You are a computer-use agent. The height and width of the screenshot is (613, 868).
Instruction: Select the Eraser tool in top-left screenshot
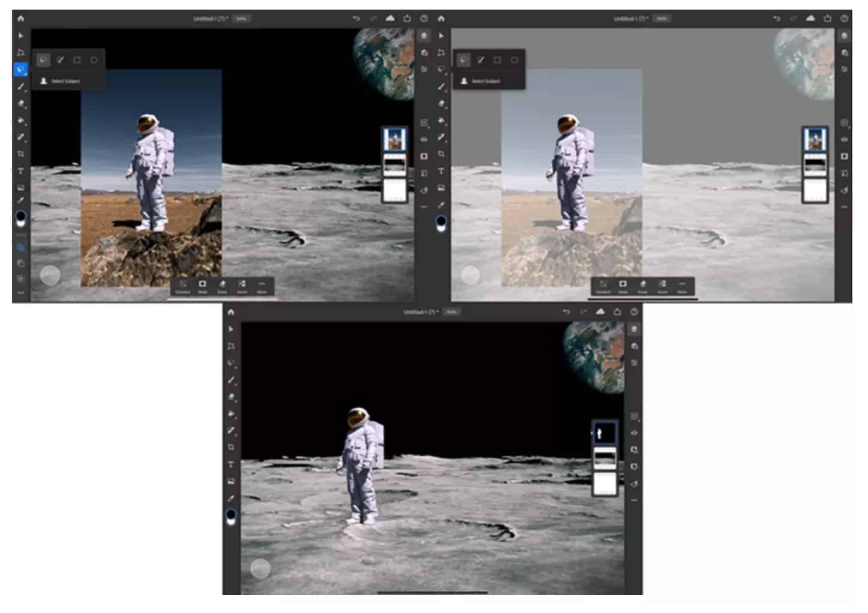point(21,103)
